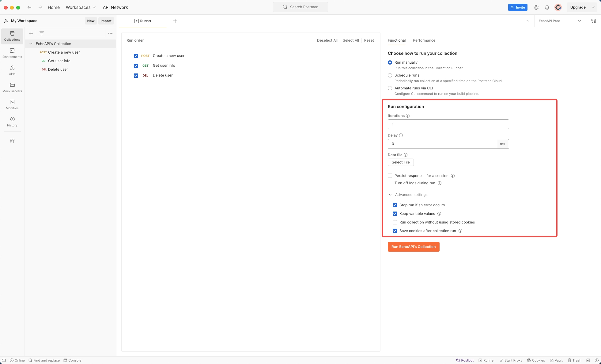Click the Import button

(106, 21)
